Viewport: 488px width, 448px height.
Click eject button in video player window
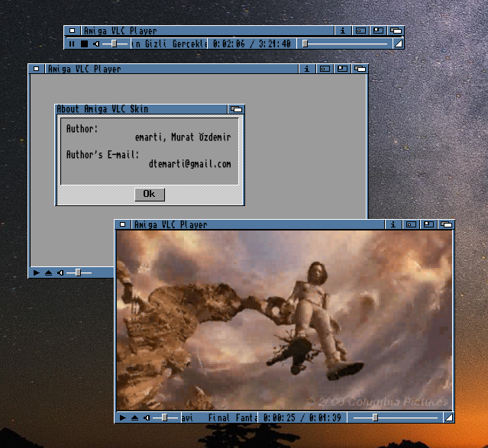point(134,417)
